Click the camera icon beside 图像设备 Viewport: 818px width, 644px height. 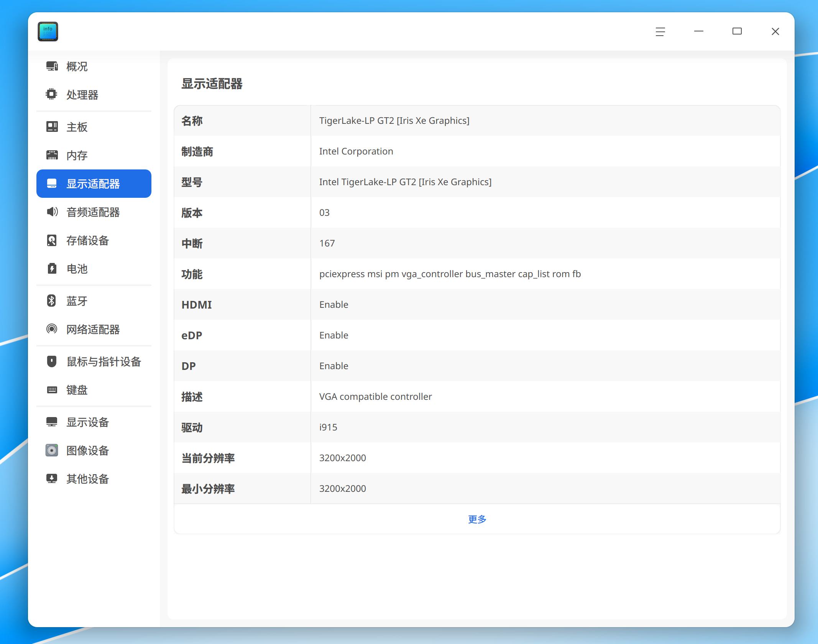click(x=52, y=450)
